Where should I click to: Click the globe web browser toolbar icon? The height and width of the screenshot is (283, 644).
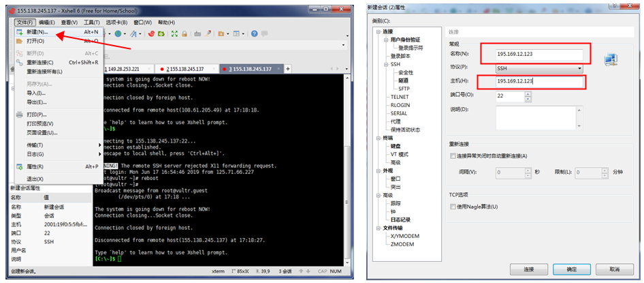(118, 33)
